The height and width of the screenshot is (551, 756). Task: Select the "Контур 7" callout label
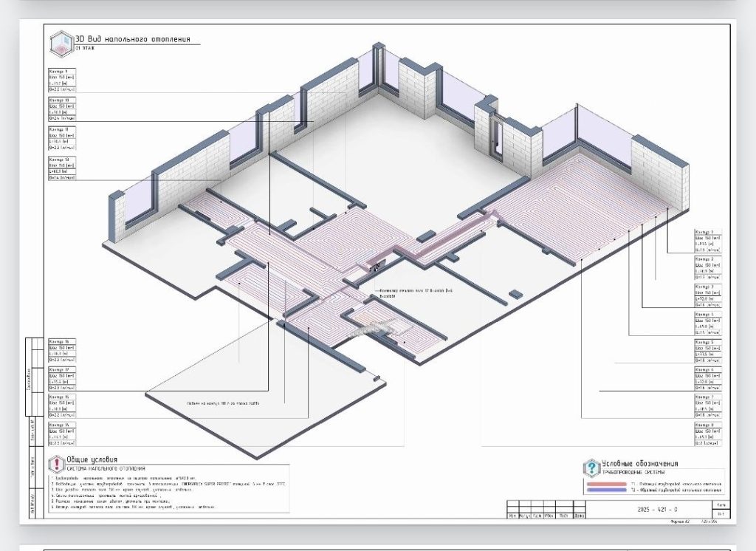click(x=708, y=406)
